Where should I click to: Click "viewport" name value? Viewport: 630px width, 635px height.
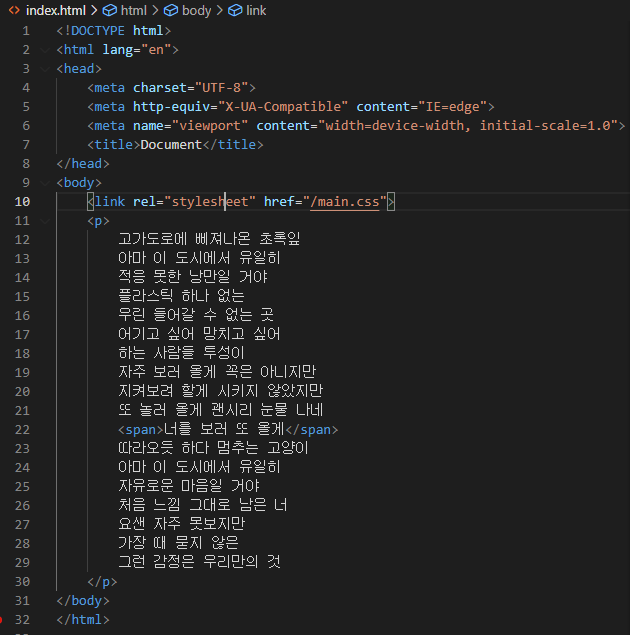pyautogui.click(x=210, y=126)
